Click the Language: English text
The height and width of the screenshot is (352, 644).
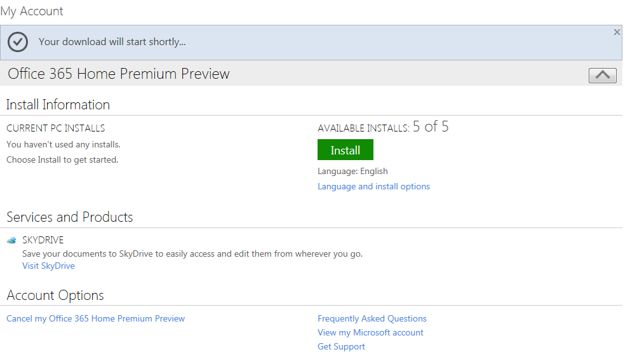pos(352,171)
